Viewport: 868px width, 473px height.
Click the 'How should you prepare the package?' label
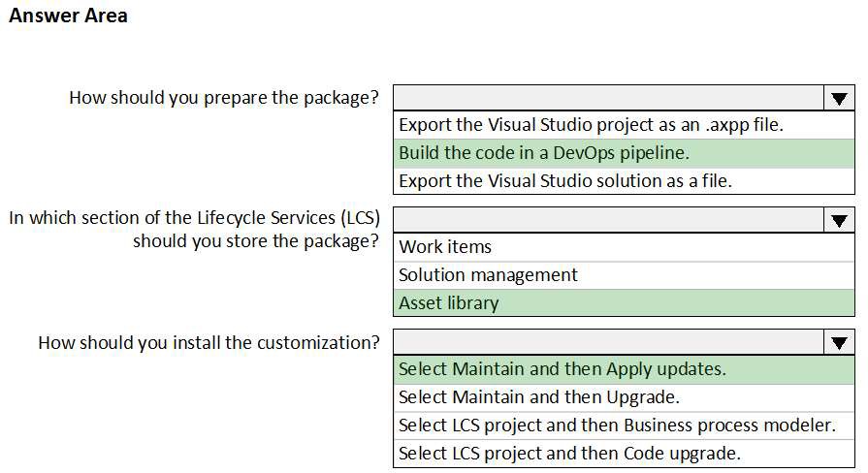coord(224,98)
